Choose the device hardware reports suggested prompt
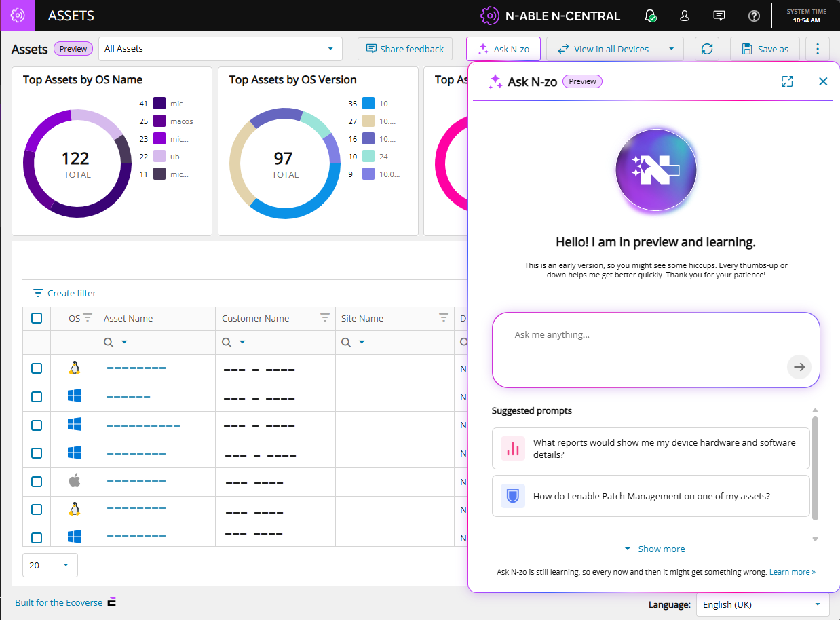840x620 pixels. [651, 448]
